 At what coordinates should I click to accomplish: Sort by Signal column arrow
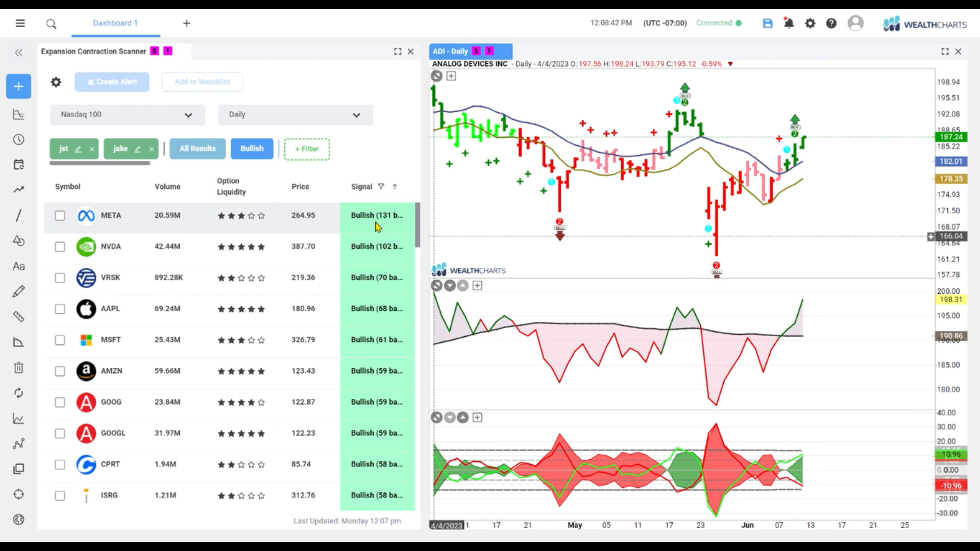pyautogui.click(x=395, y=187)
